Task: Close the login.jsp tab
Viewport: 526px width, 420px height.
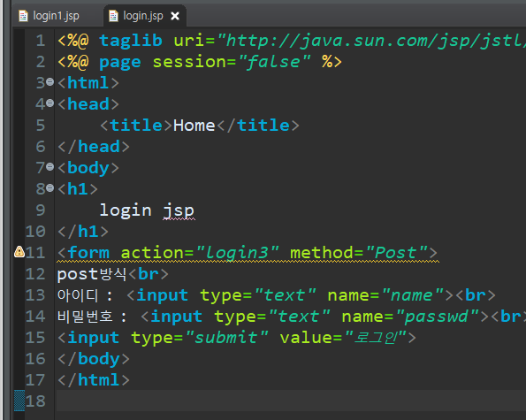Action: 175,16
